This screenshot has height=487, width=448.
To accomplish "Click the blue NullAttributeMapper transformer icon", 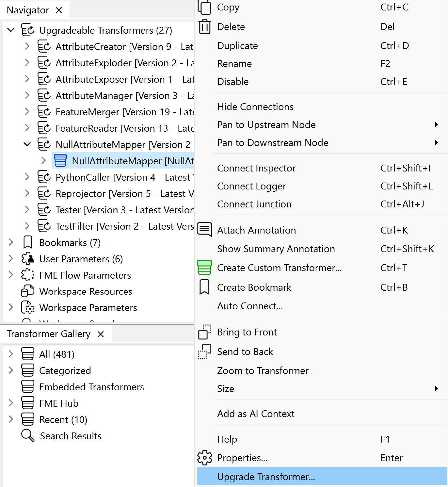I will (60, 161).
